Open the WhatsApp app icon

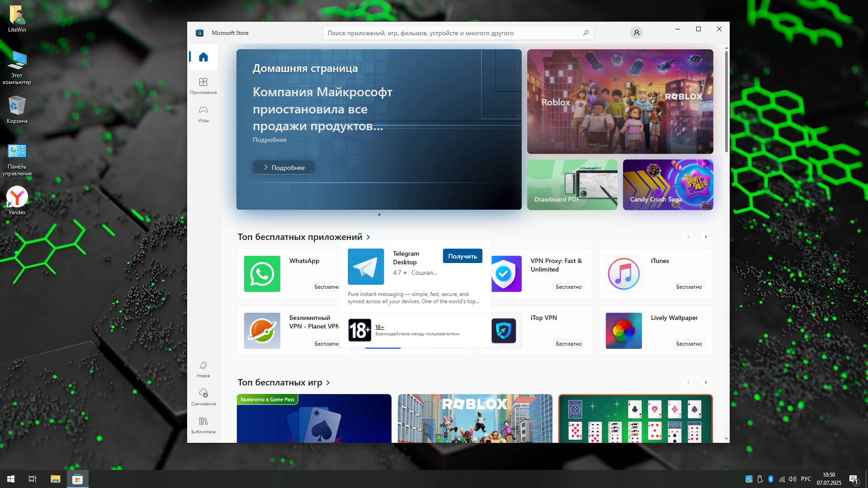(262, 274)
